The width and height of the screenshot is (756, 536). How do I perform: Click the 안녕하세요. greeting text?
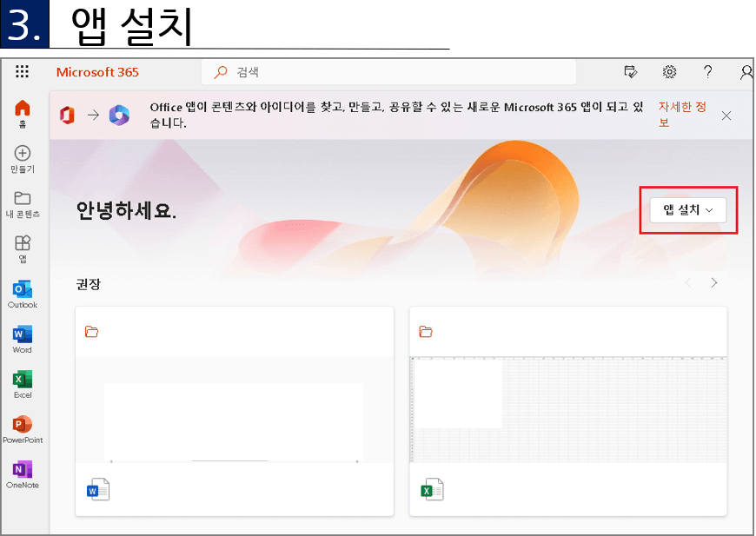(126, 210)
